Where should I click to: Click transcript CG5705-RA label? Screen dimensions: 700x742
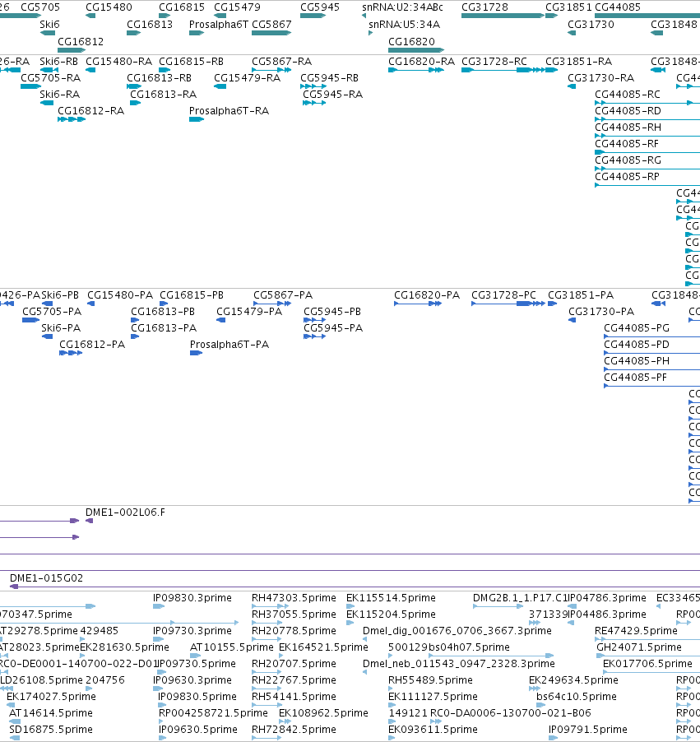click(x=51, y=77)
